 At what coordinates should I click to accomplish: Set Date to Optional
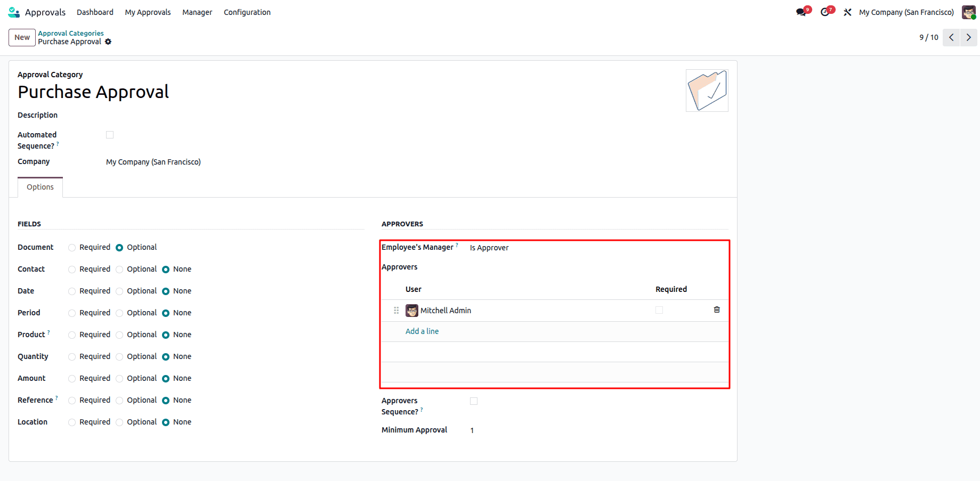point(119,291)
